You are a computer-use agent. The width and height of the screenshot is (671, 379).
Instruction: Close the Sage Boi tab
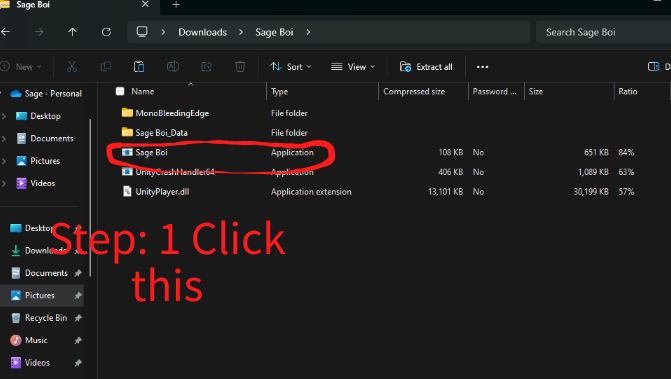coord(145,4)
